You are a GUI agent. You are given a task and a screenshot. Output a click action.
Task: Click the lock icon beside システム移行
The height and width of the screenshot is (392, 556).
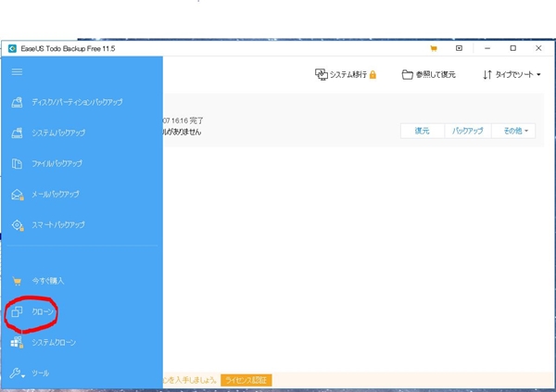pyautogui.click(x=373, y=74)
